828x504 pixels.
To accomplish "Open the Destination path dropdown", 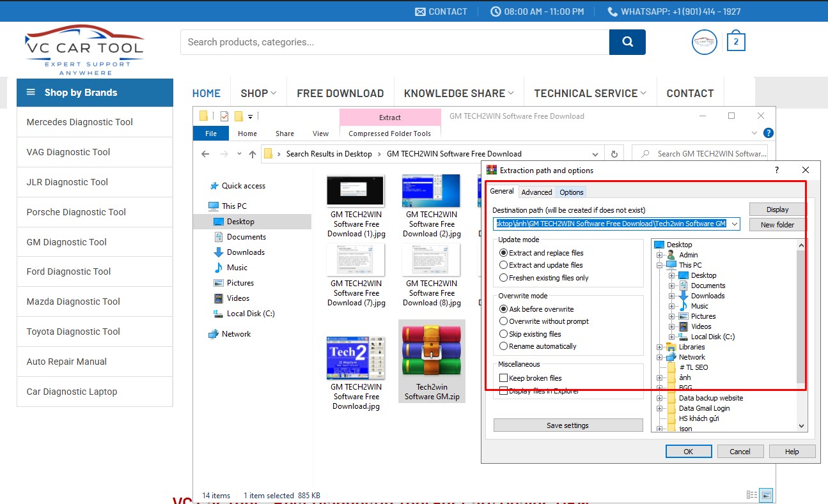I will tap(735, 224).
